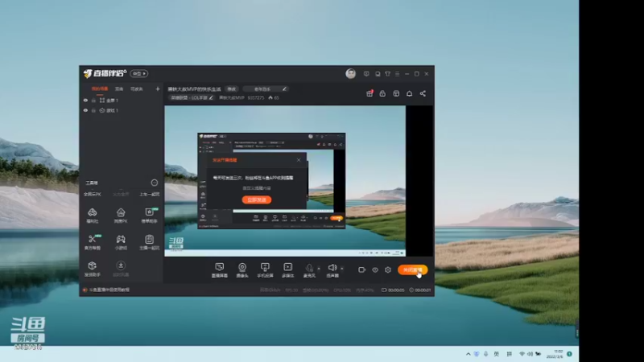644x362 pixels.
Task: Open the star card tool with NEW badge
Action: click(150, 215)
